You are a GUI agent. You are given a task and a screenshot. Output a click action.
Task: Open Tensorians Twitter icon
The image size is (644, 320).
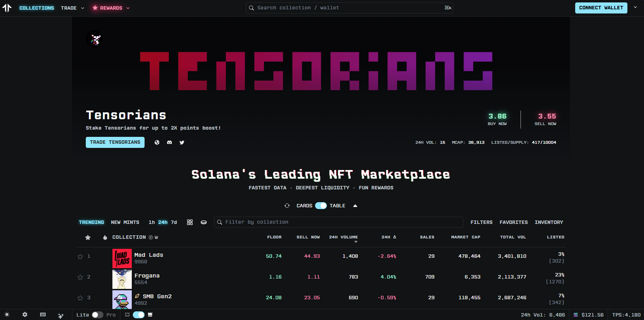182,142
